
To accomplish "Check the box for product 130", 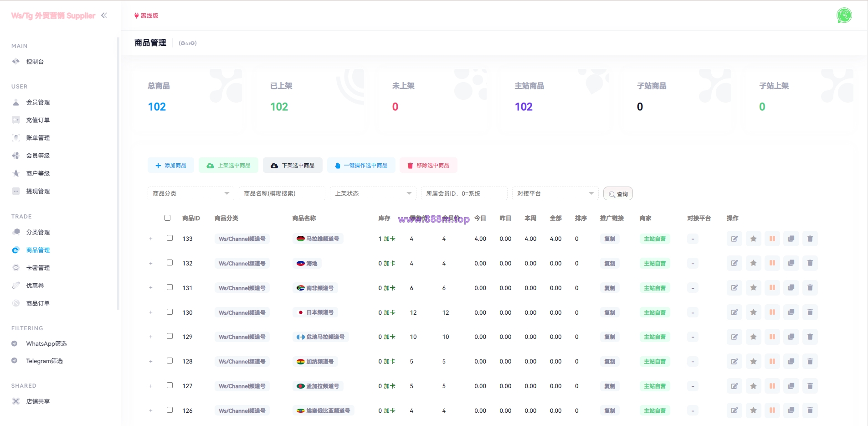I will coord(170,312).
